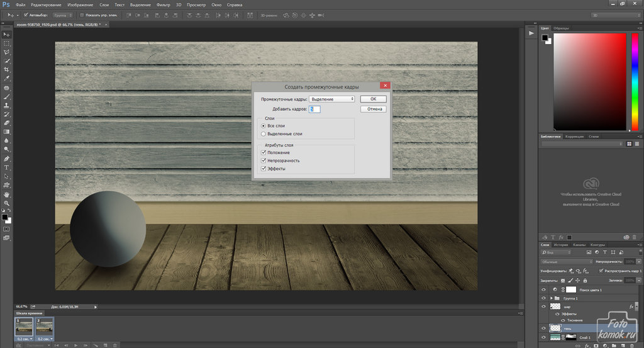Click in the Добавить кадров input field
The width and height of the screenshot is (644, 348).
point(314,109)
